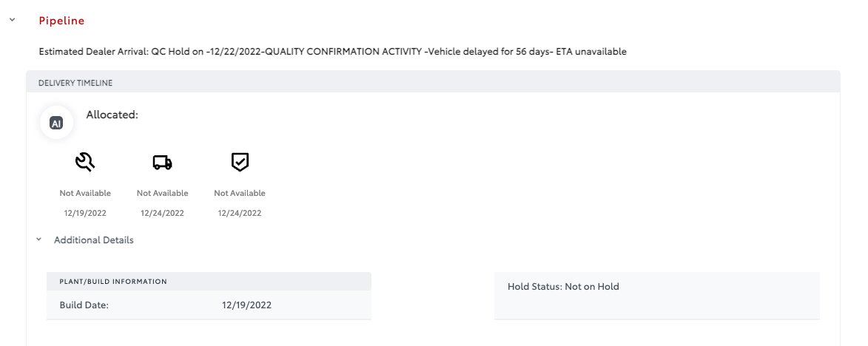Viewport: 868px width, 346px height.
Task: Click Not Available text below truck icon
Action: click(162, 193)
